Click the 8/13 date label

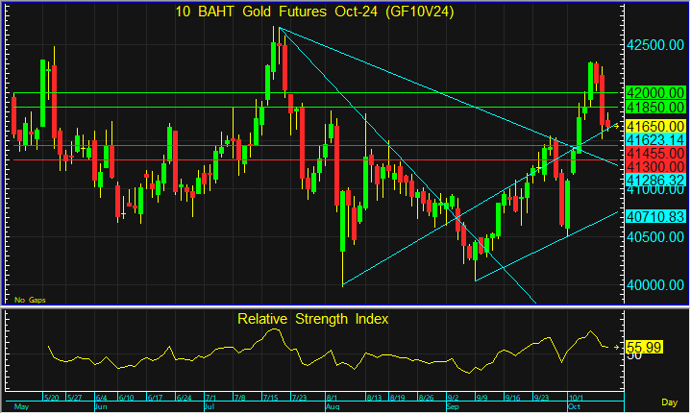(x=374, y=398)
